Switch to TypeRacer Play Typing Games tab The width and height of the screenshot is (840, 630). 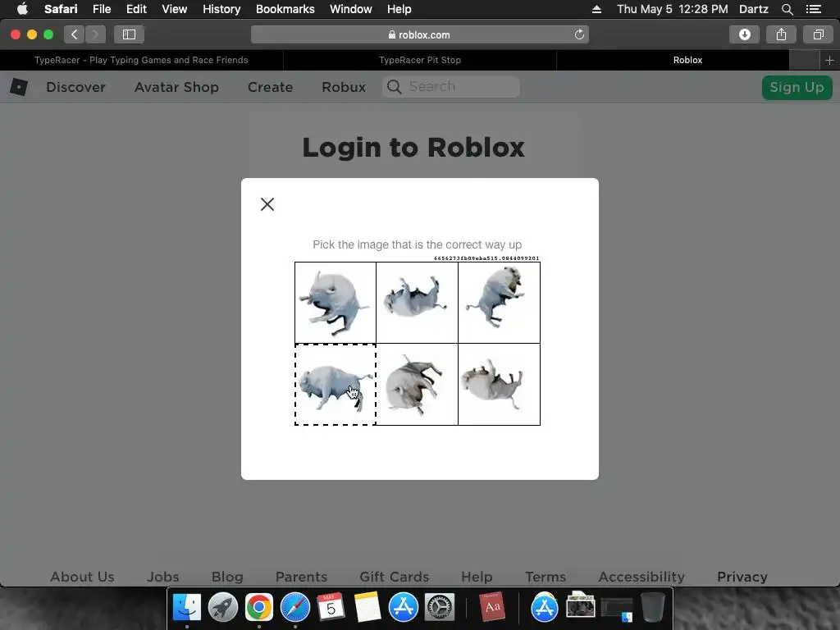[x=141, y=60]
